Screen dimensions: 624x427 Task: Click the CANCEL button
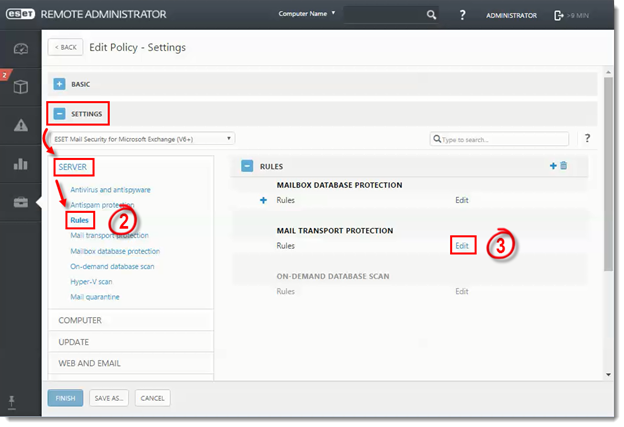click(152, 398)
